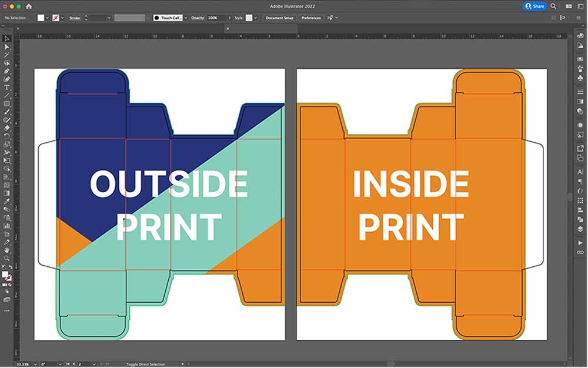Viewport: 588px width, 368px height.
Task: Select the Scale tool
Action: (6, 144)
